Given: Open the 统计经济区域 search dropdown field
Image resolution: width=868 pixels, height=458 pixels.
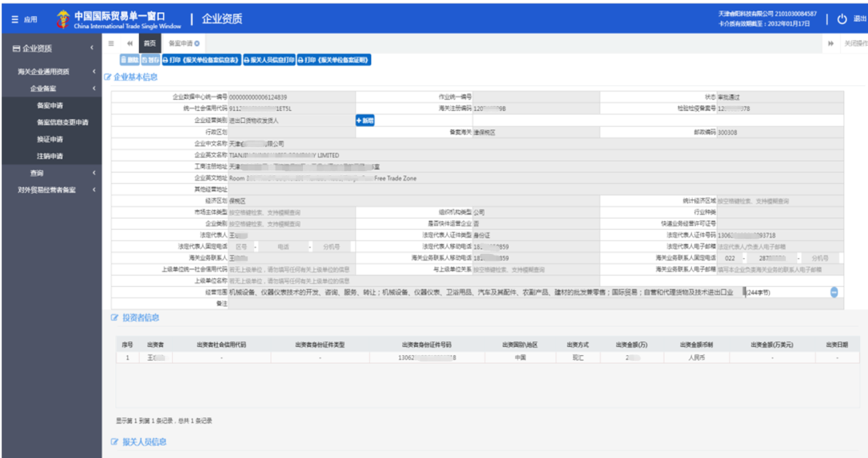Looking at the screenshot, I should click(x=780, y=202).
